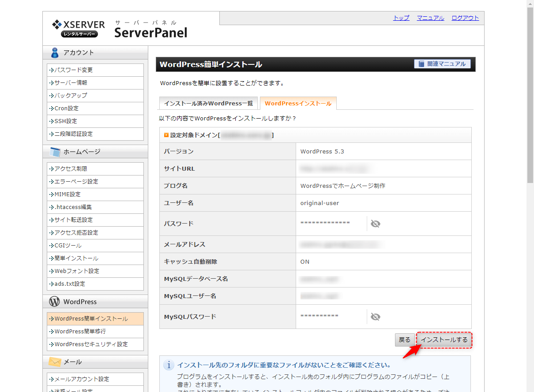This screenshot has height=392, width=534.
Task: Click the WordPress logo icon in sidebar
Action: click(x=54, y=302)
